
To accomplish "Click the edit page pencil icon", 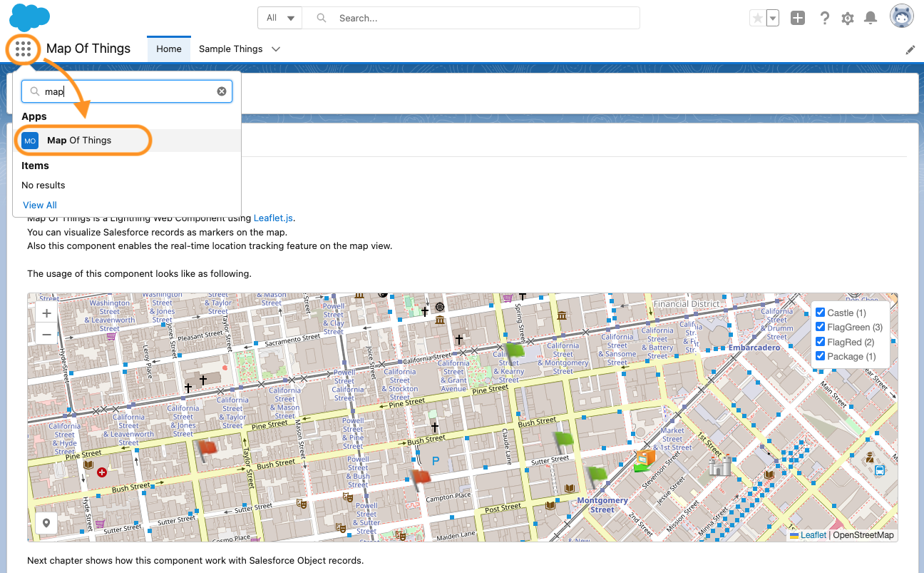I will pyautogui.click(x=910, y=50).
